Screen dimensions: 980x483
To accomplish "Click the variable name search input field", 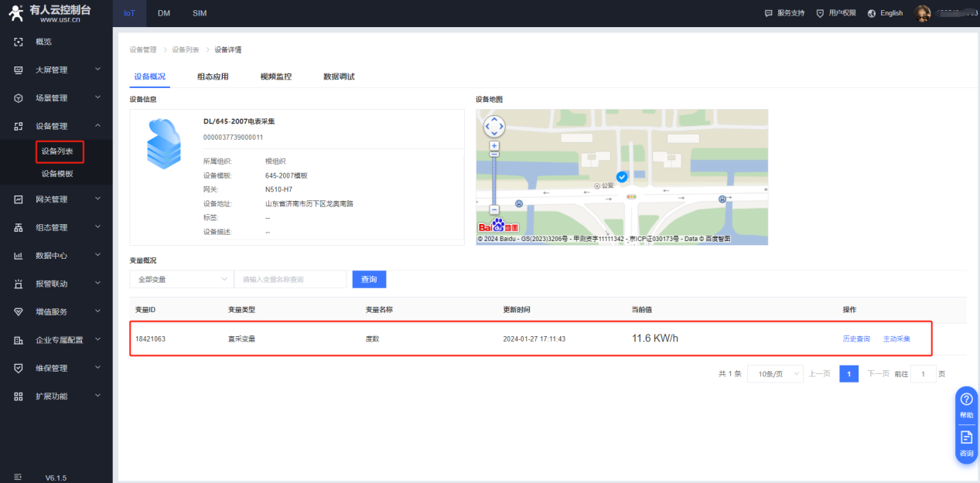I will click(x=291, y=279).
